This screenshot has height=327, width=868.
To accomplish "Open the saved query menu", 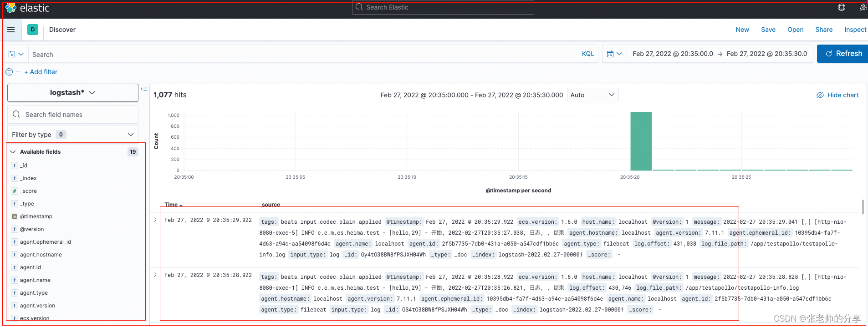I will [x=16, y=54].
